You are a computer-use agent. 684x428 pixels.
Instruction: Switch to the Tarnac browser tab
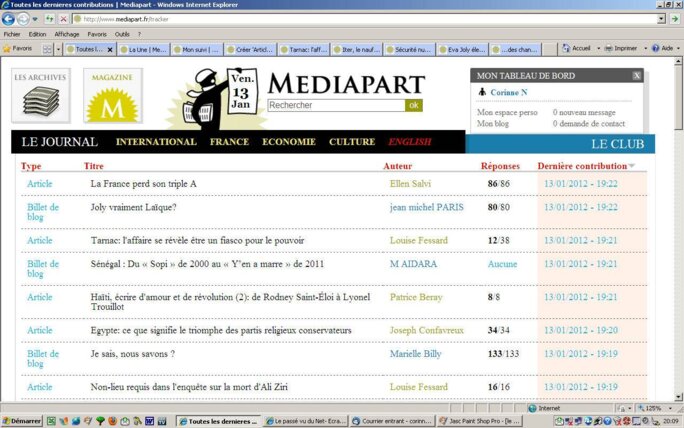[x=305, y=48]
